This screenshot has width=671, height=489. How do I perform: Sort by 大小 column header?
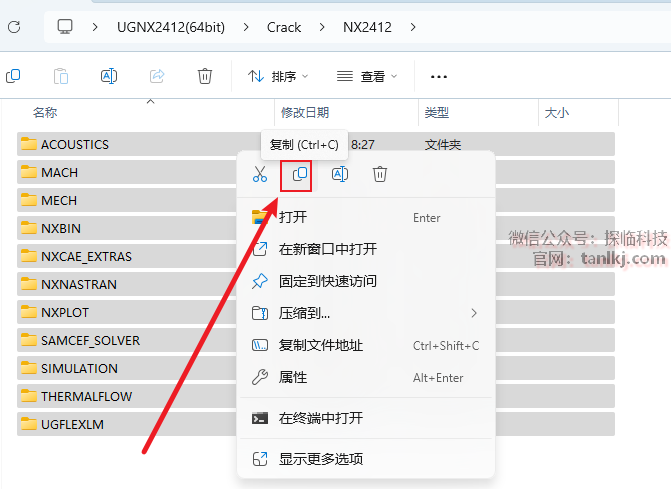[x=556, y=113]
